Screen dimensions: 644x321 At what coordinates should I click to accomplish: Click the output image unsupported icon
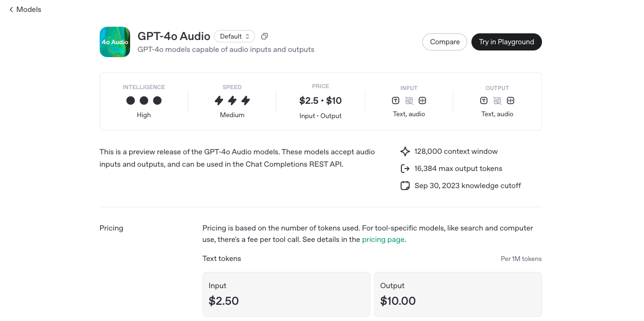tap(497, 100)
